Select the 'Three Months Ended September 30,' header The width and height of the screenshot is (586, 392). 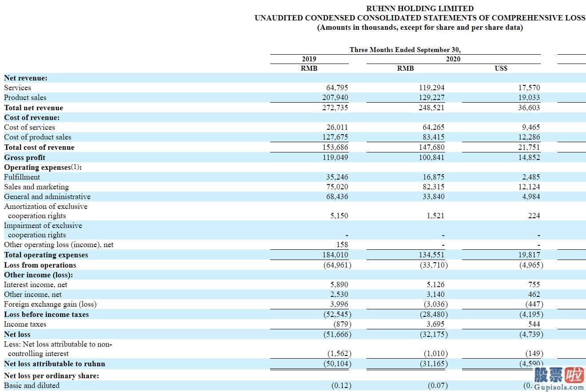point(405,50)
